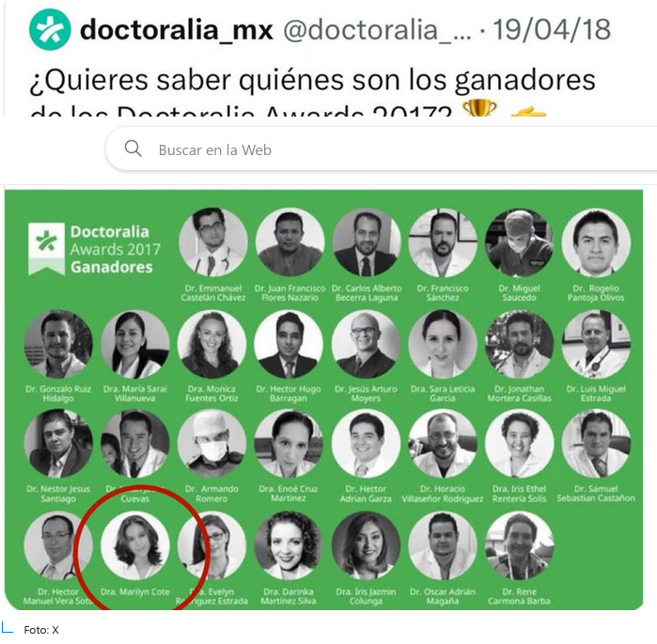Open the doctoralia_mx account name
Image resolution: width=657 pixels, height=644 pixels.
click(177, 30)
